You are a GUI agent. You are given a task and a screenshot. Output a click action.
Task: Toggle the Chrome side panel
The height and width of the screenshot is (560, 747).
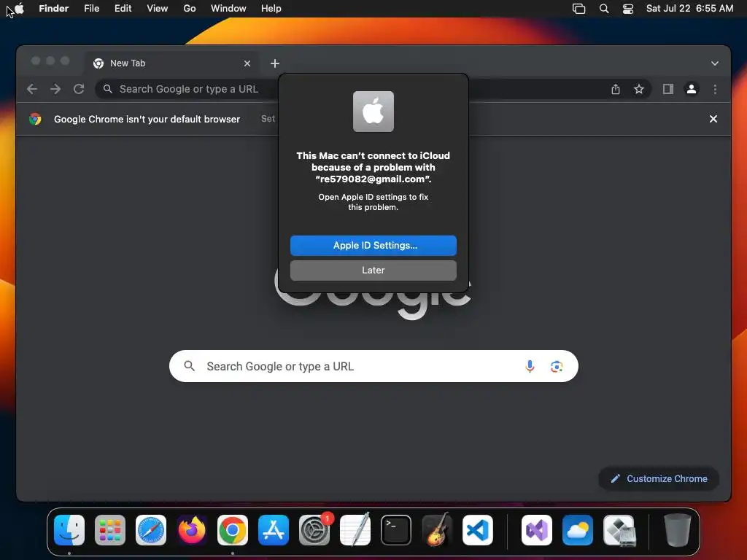coord(668,89)
